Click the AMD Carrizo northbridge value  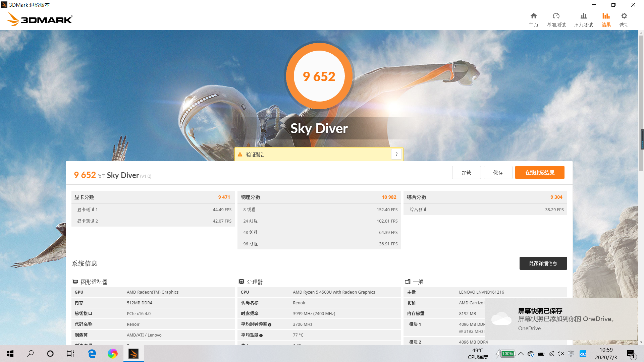coord(471,303)
